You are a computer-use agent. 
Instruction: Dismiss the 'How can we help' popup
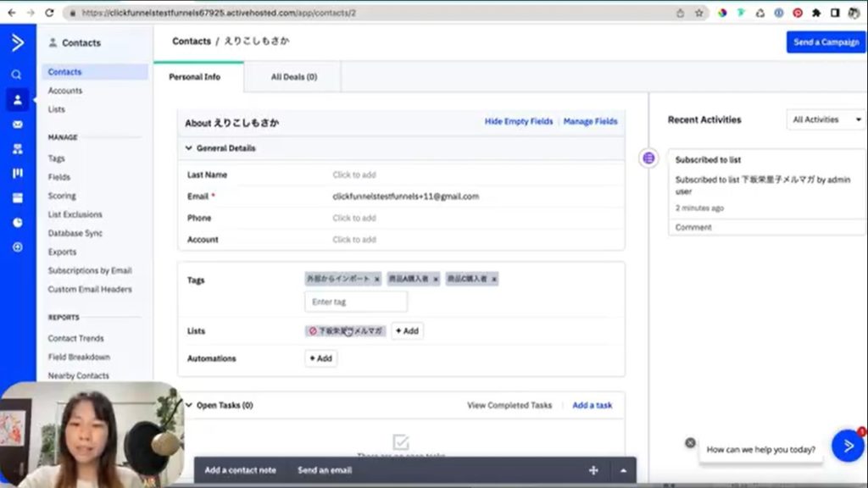point(690,442)
